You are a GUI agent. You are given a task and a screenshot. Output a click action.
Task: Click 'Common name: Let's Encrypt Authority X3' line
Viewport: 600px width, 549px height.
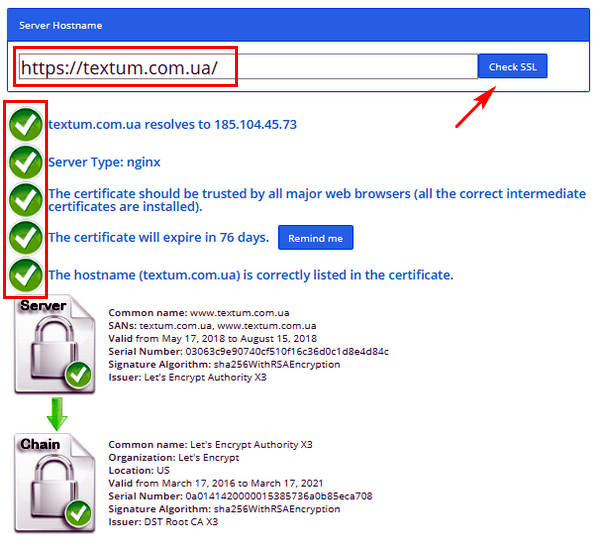click(210, 445)
